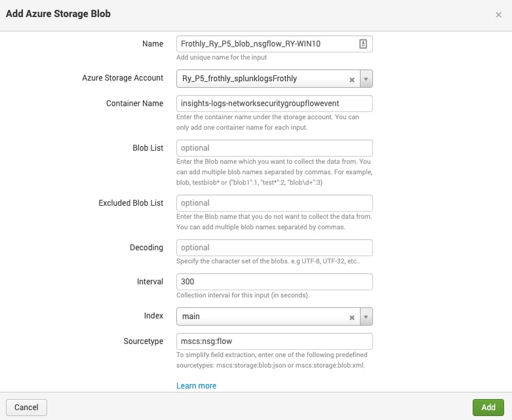Click the Interval field showing 300
Screen dimensions: 512x420
point(274,282)
